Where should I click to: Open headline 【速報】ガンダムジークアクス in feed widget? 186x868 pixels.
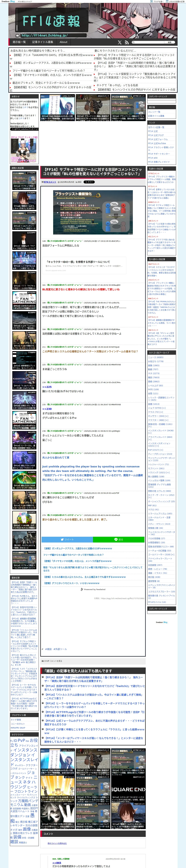[78, 549]
